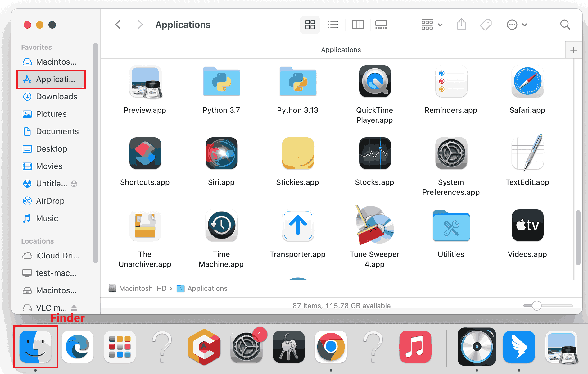Open Keychain Access from the Dock
The image size is (588, 374).
(x=289, y=347)
